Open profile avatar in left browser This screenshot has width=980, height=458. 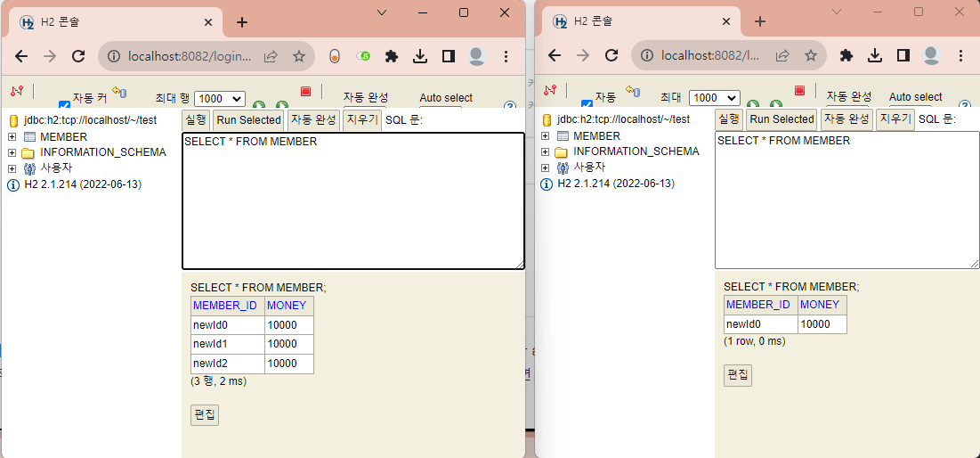(x=477, y=56)
